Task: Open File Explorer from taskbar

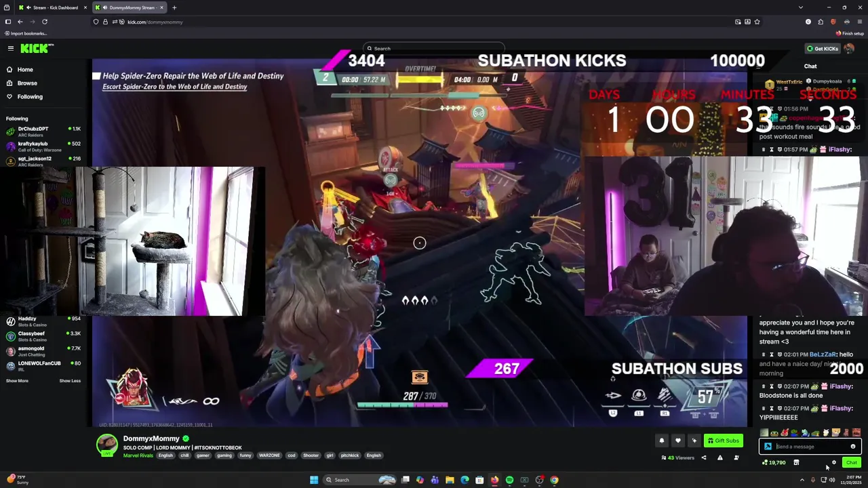Action: click(450, 480)
